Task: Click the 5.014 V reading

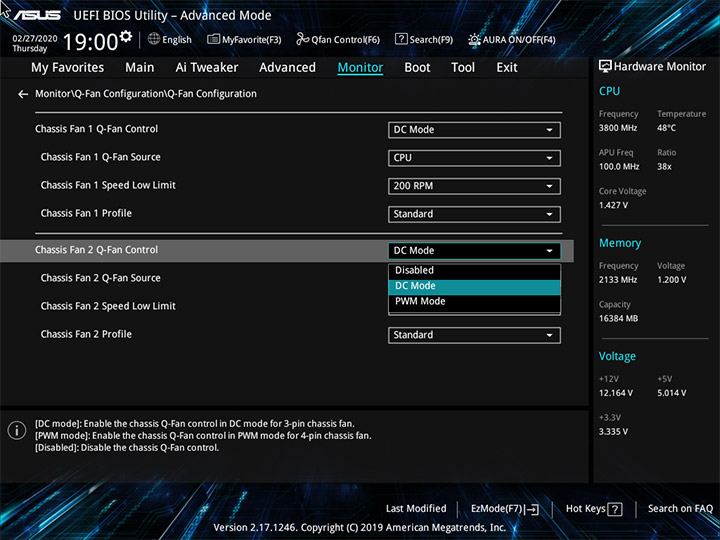Action: (x=672, y=393)
